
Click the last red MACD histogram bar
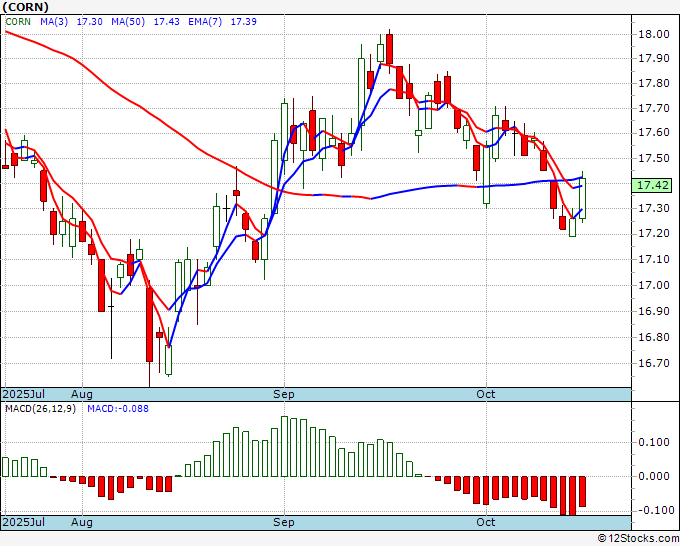582,491
